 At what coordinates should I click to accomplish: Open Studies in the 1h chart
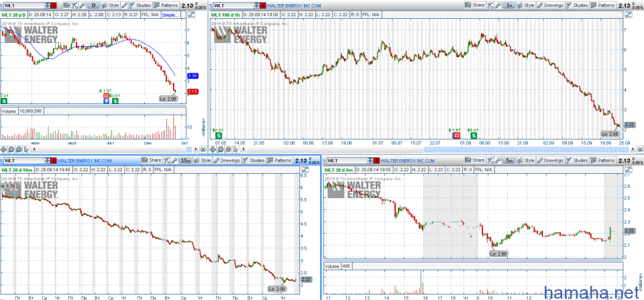577,5
